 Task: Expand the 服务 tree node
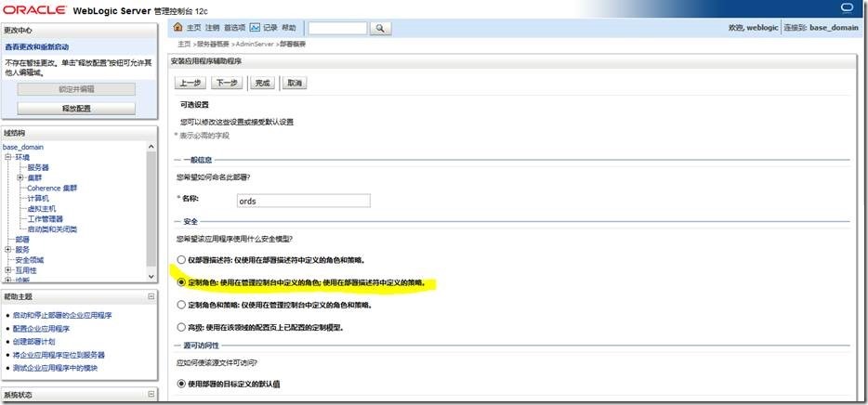[x=7, y=250]
